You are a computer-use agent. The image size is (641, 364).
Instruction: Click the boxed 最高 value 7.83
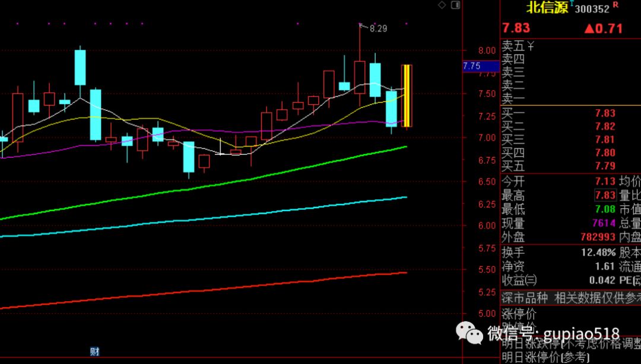click(x=605, y=196)
